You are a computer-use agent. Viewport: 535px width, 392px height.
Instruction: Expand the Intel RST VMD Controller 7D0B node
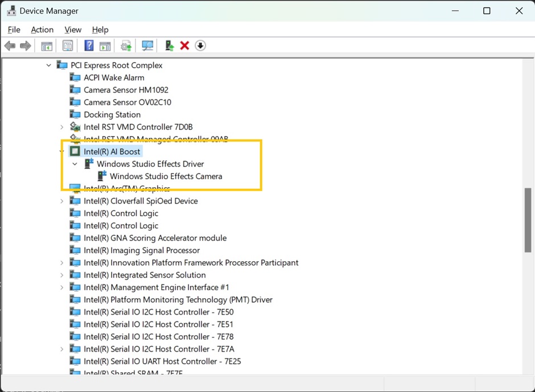click(x=62, y=127)
